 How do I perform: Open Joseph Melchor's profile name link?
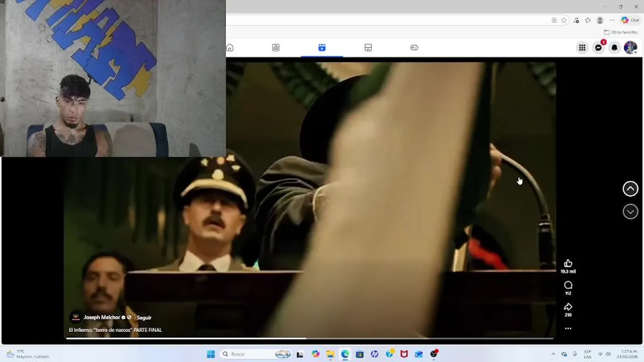[x=102, y=317]
